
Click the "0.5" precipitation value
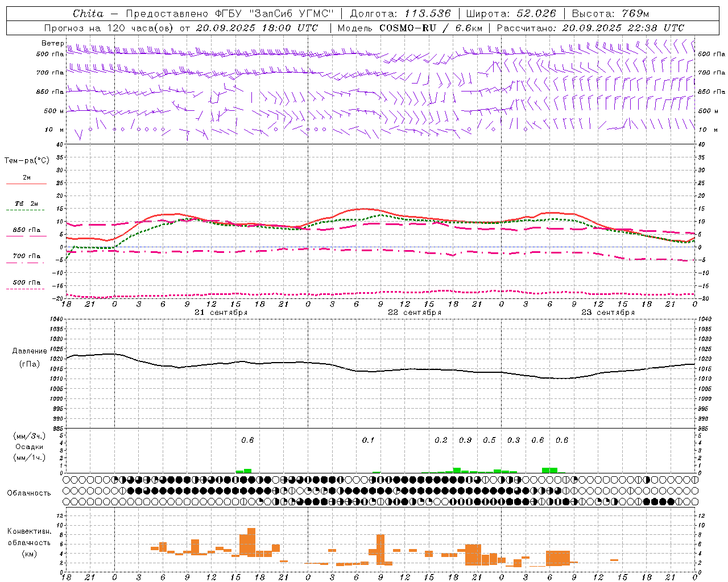tap(489, 440)
